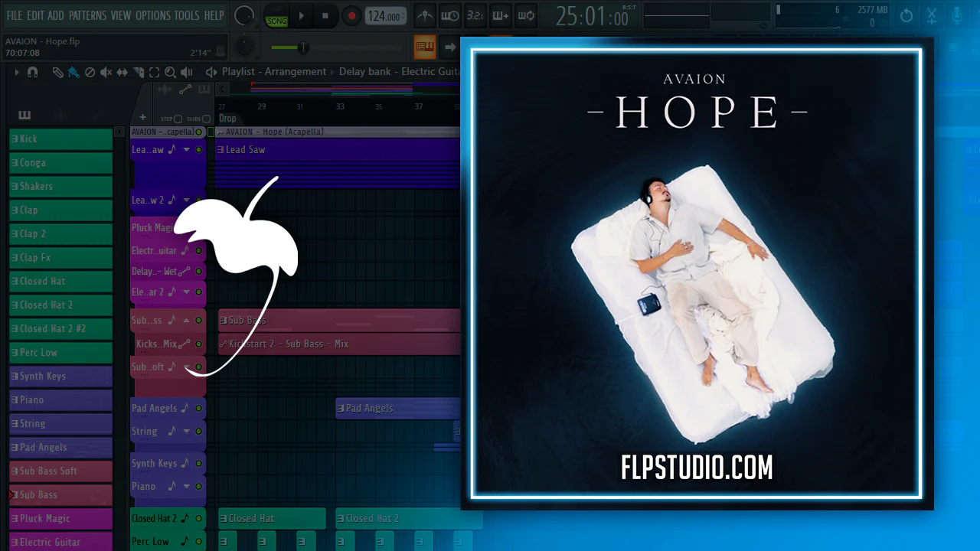Select the Paint brush tool

point(73,72)
